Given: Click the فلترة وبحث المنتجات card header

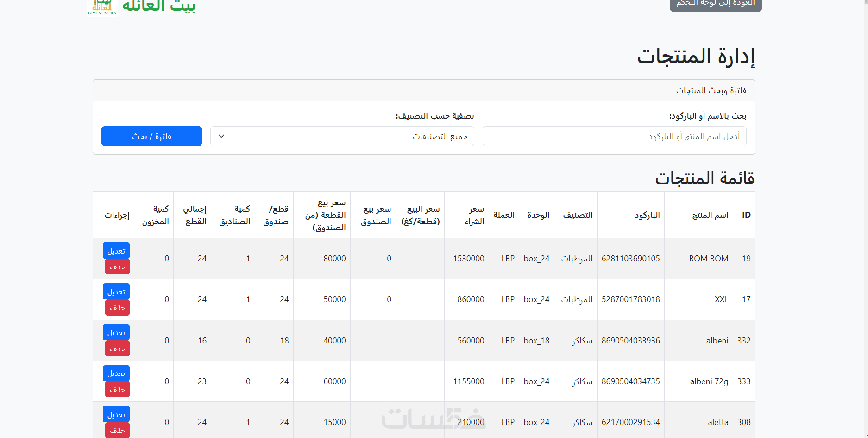Looking at the screenshot, I should click(x=424, y=90).
